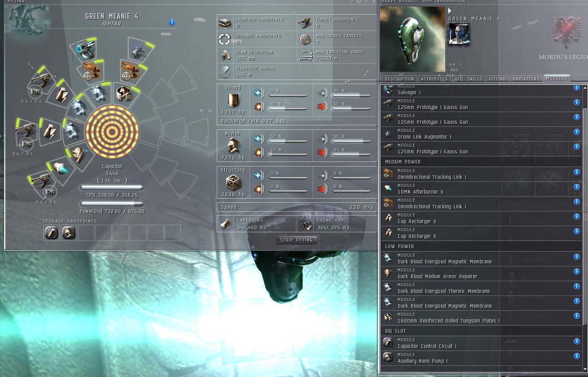Screen dimensions: 588x377
Task: Select the Auxiliary Nano Pump I row
Action: tap(481, 358)
